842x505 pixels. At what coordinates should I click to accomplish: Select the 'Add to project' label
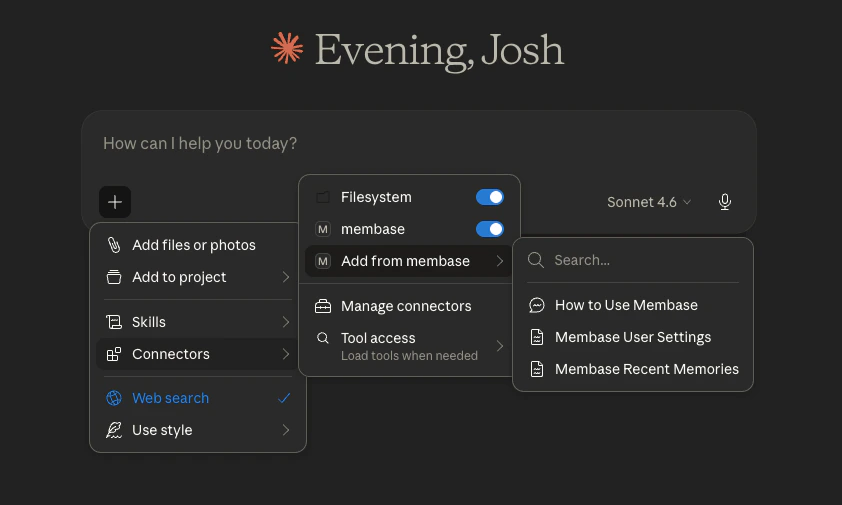[179, 277]
